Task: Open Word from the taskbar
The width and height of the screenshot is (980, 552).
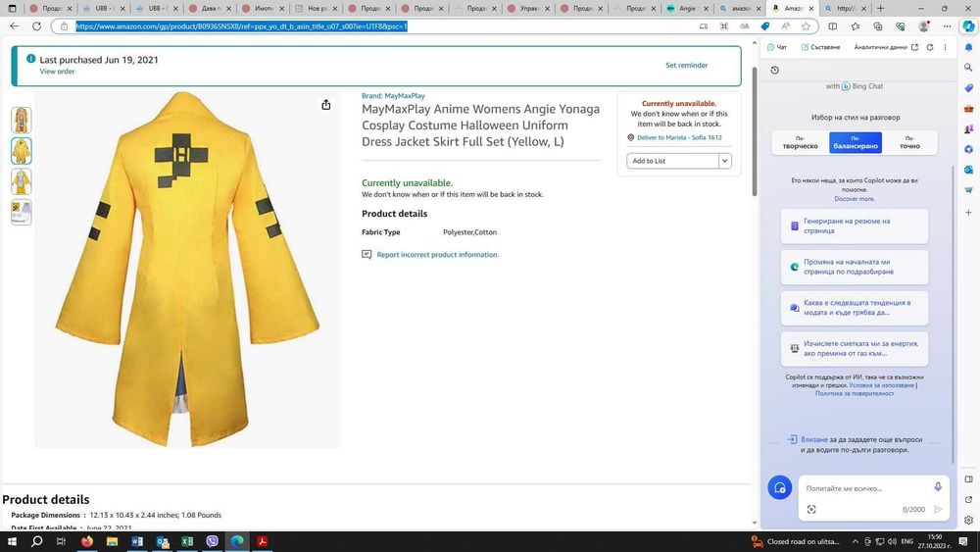Action: click(137, 541)
